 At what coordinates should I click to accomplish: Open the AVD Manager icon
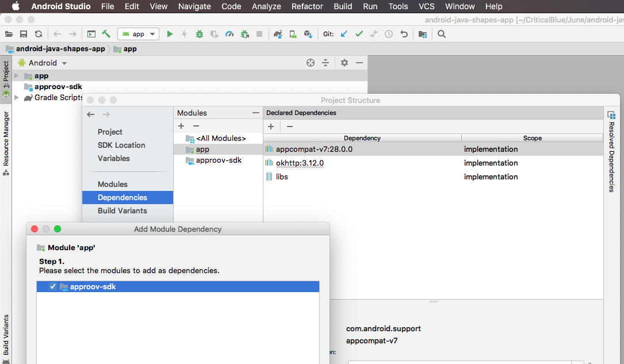[293, 34]
